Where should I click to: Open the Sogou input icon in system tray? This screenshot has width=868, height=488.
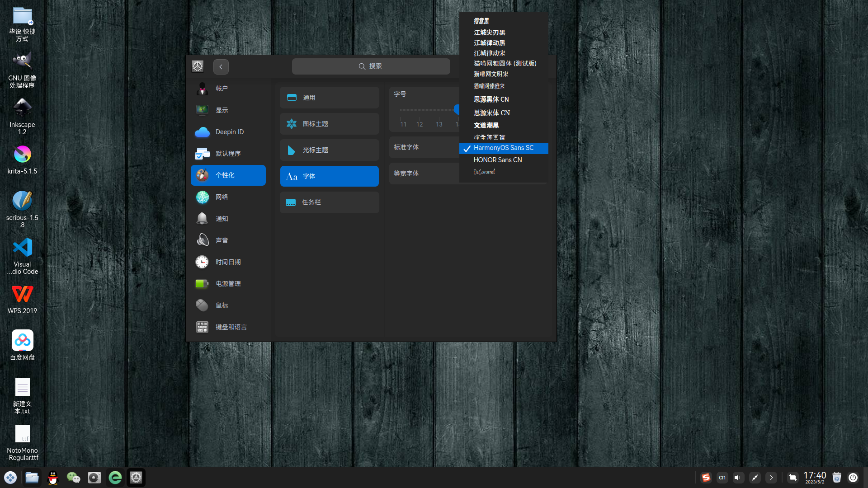[x=706, y=477]
